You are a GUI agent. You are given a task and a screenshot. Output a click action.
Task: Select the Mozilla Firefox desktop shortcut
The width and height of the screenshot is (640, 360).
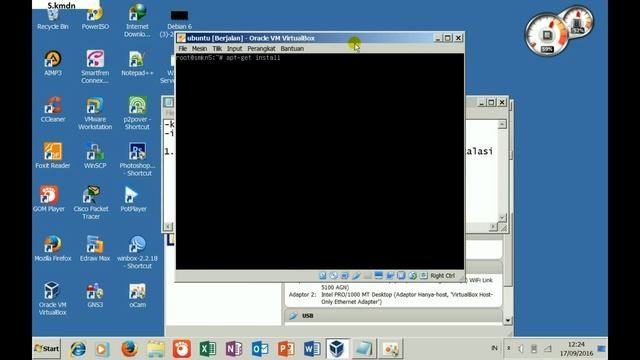click(x=53, y=249)
